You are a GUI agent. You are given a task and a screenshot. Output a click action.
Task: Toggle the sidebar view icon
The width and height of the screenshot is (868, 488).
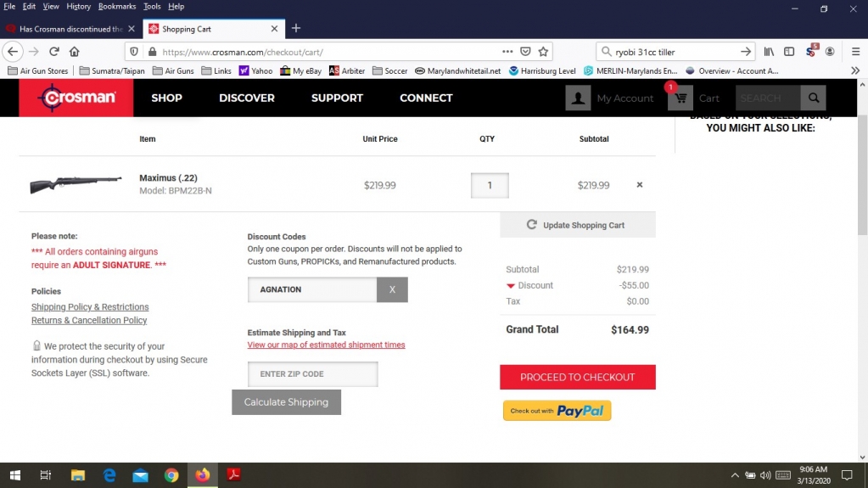pos(789,52)
